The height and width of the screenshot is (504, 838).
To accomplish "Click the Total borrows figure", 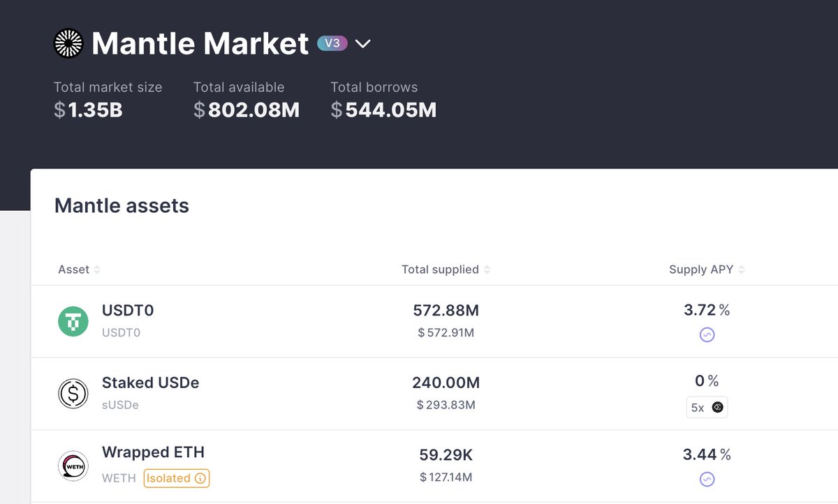I will pos(383,110).
